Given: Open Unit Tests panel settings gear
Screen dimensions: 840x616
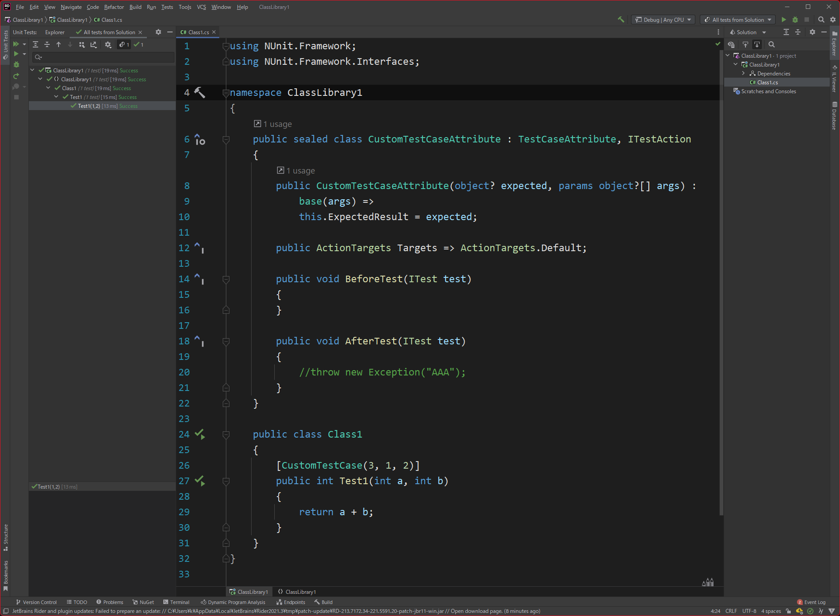Looking at the screenshot, I should [x=158, y=32].
